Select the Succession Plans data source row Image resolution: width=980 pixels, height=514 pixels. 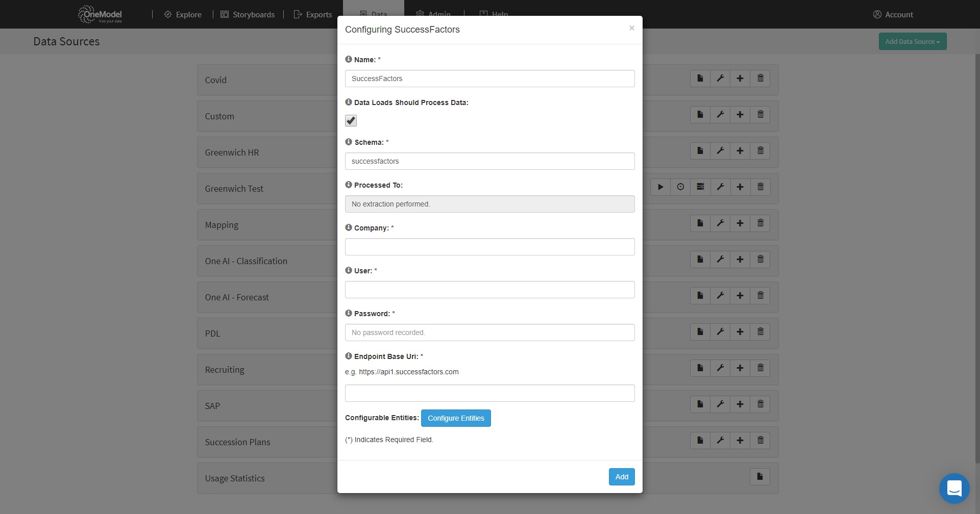(488, 442)
